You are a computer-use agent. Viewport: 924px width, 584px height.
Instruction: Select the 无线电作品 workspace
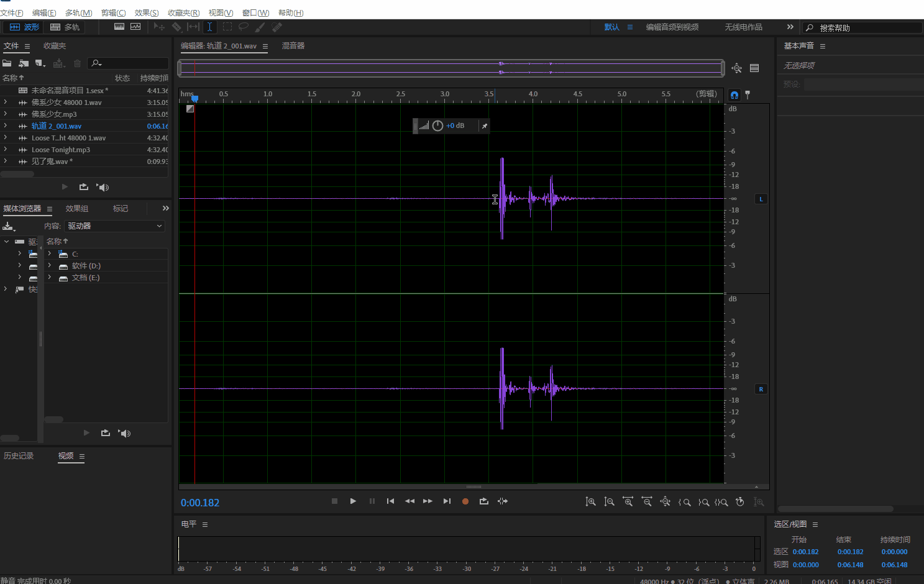click(743, 27)
